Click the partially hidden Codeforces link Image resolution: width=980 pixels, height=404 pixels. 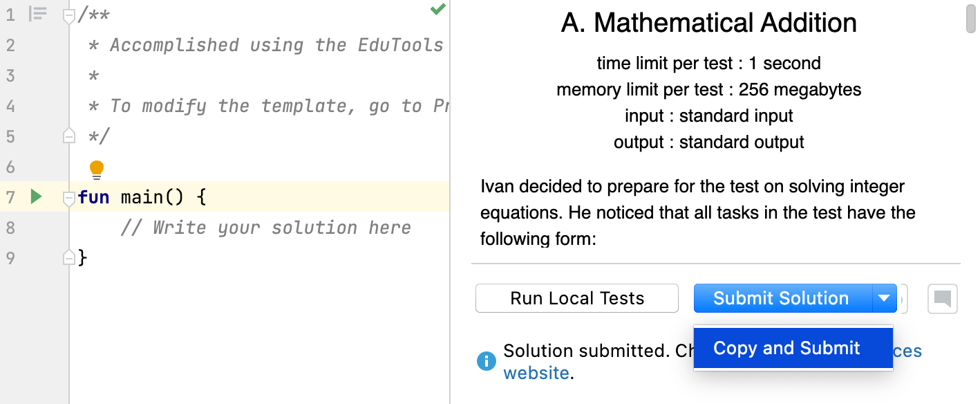tap(907, 351)
